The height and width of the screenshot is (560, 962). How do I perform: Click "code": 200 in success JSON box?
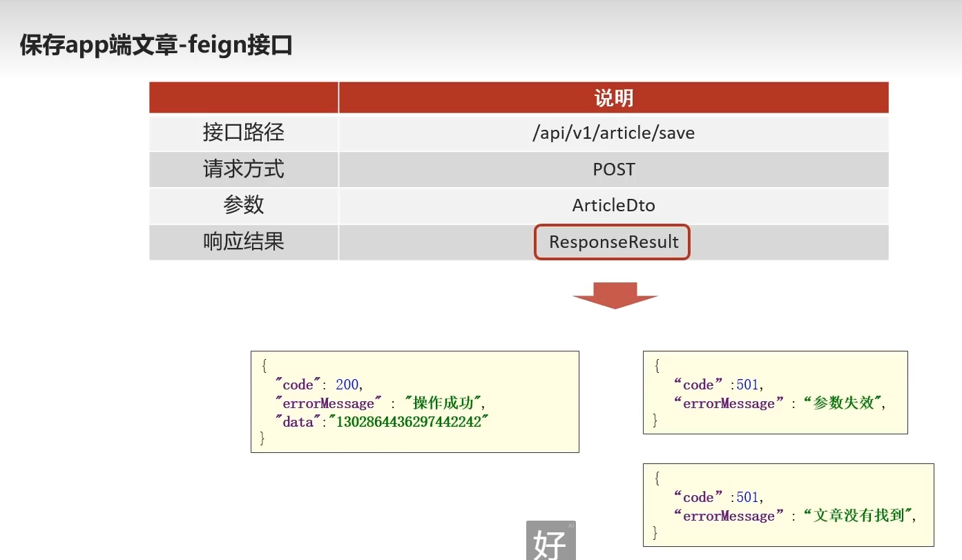click(318, 385)
